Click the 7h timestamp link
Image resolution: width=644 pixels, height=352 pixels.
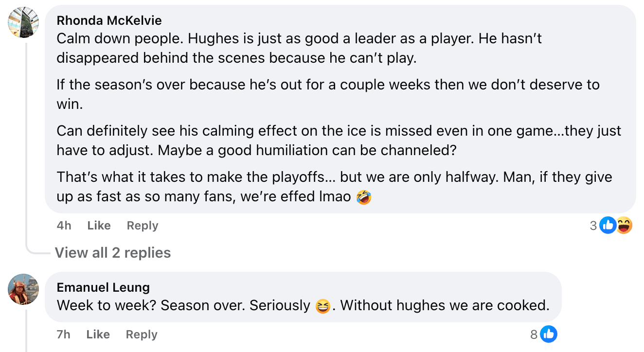pyautogui.click(x=63, y=334)
